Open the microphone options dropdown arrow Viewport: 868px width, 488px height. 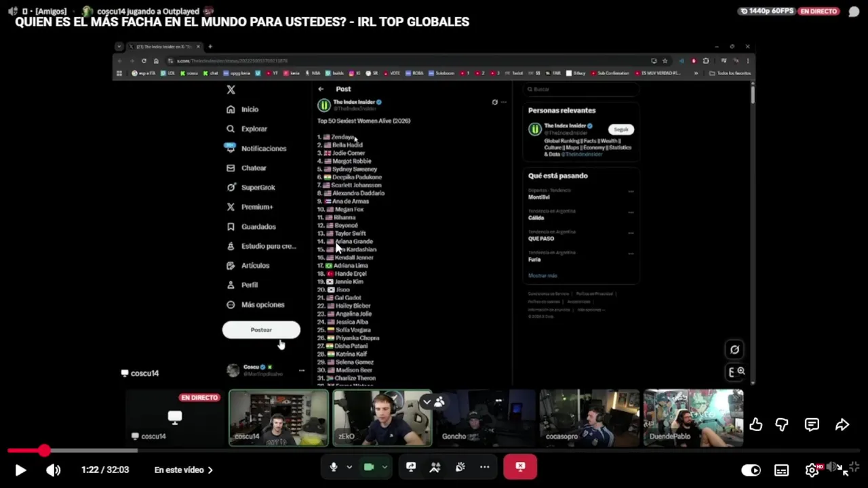tap(349, 467)
